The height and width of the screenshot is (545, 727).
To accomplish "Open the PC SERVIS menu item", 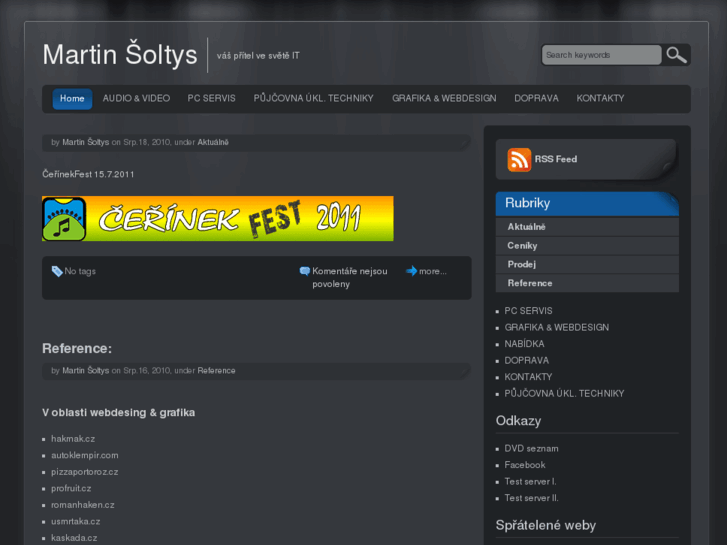I will [211, 98].
